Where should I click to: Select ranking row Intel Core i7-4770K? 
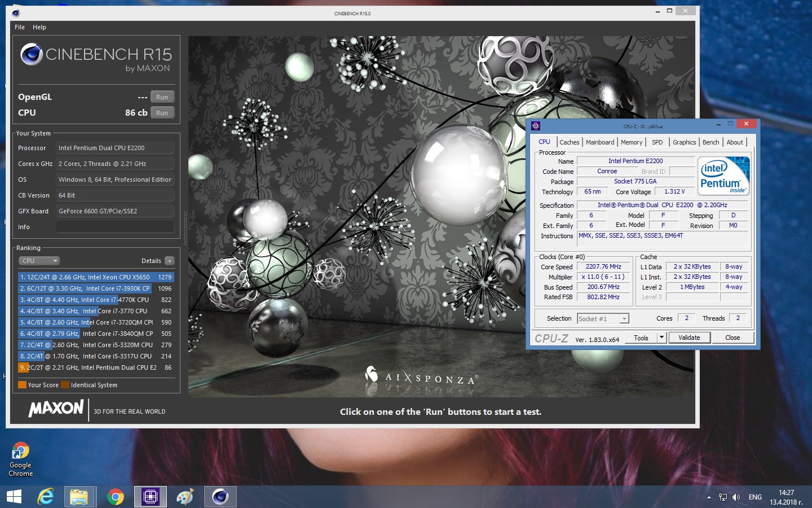pyautogui.click(x=96, y=300)
